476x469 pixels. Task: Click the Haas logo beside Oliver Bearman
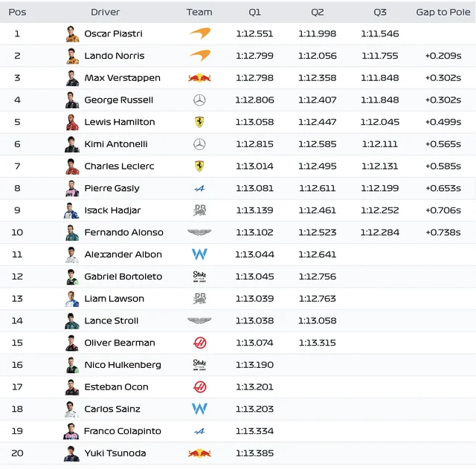point(200,343)
